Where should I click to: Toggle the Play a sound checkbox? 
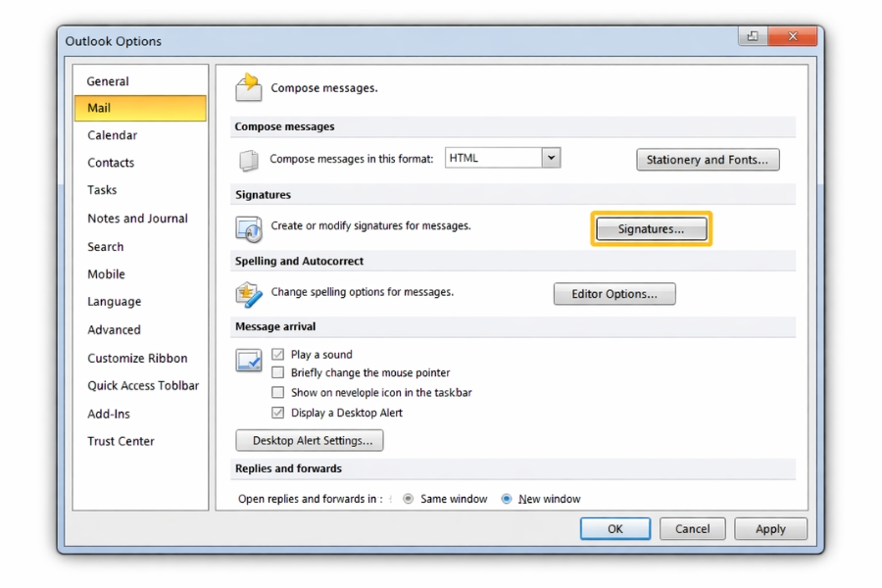[x=278, y=354]
